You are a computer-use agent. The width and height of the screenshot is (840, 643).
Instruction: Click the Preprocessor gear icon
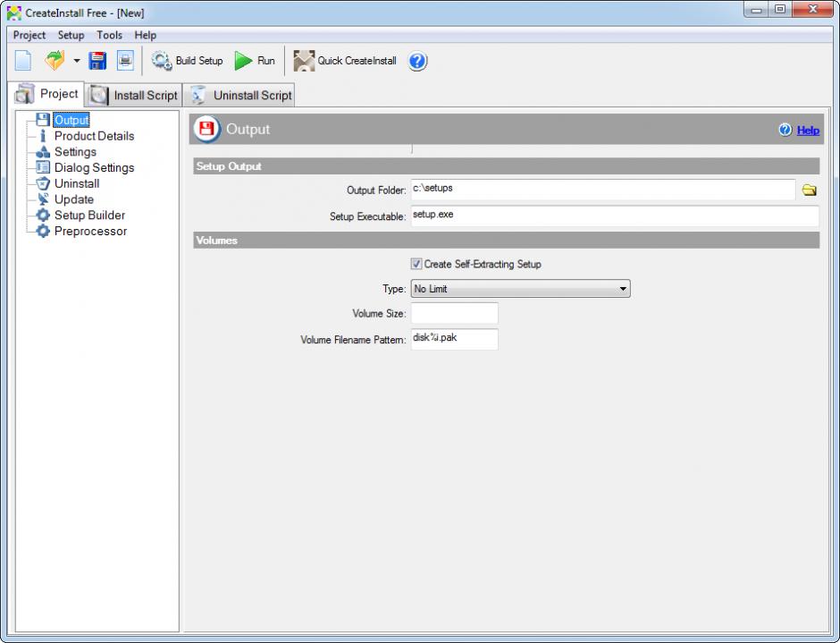click(x=43, y=231)
